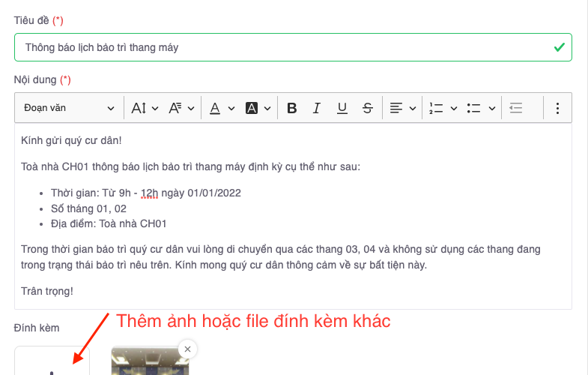Apply strikethrough formatting

pyautogui.click(x=367, y=108)
